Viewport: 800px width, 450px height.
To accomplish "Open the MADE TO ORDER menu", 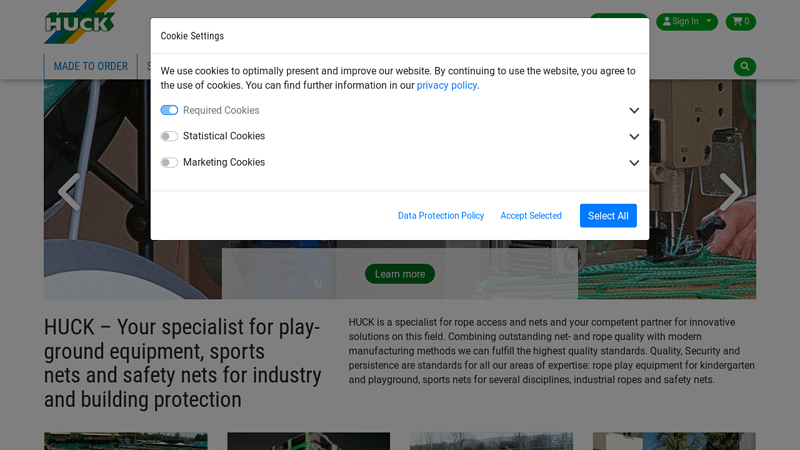I will (91, 66).
